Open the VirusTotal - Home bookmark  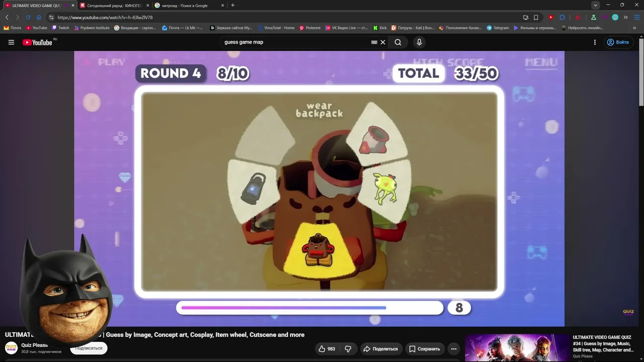coord(276,28)
